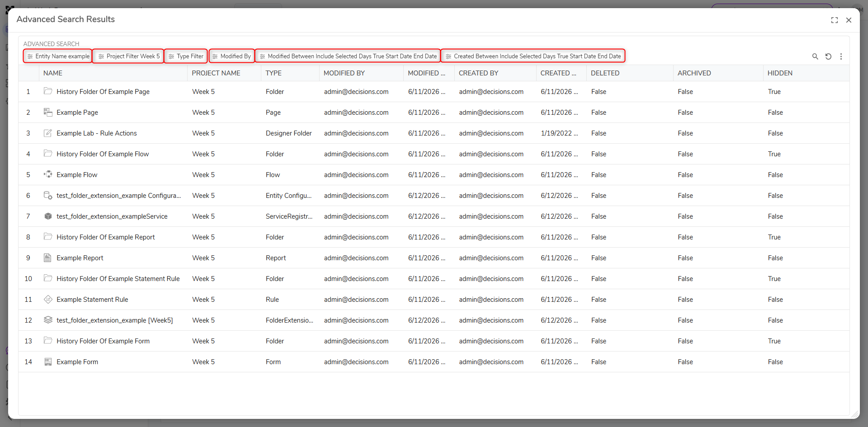Click the Example Flow icon
868x427 pixels.
pyautogui.click(x=48, y=174)
